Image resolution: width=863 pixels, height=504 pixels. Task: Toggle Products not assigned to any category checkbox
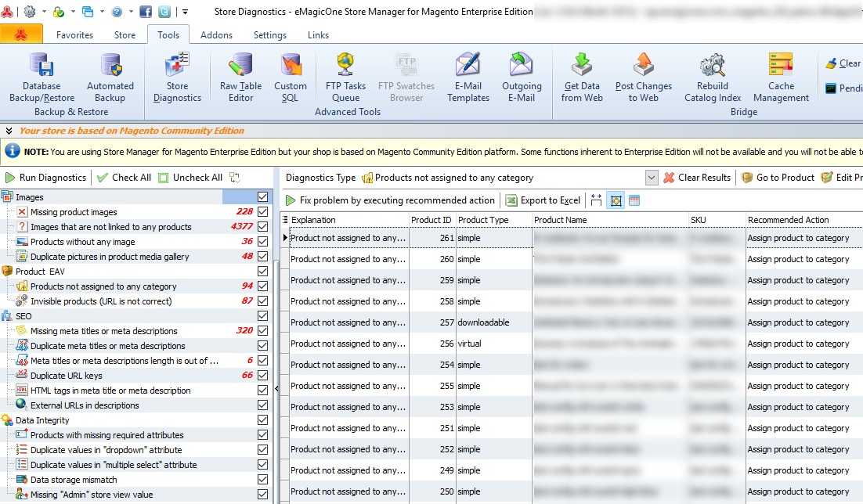click(262, 286)
